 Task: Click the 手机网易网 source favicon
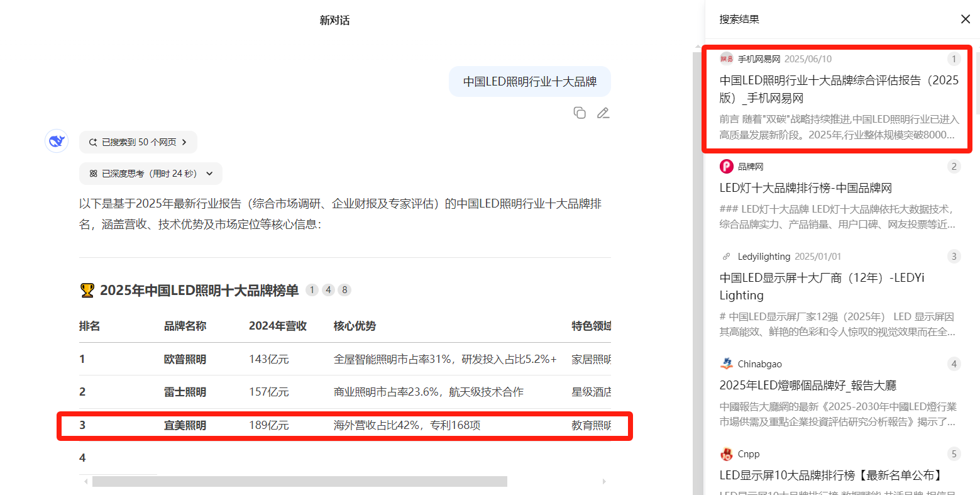[727, 58]
